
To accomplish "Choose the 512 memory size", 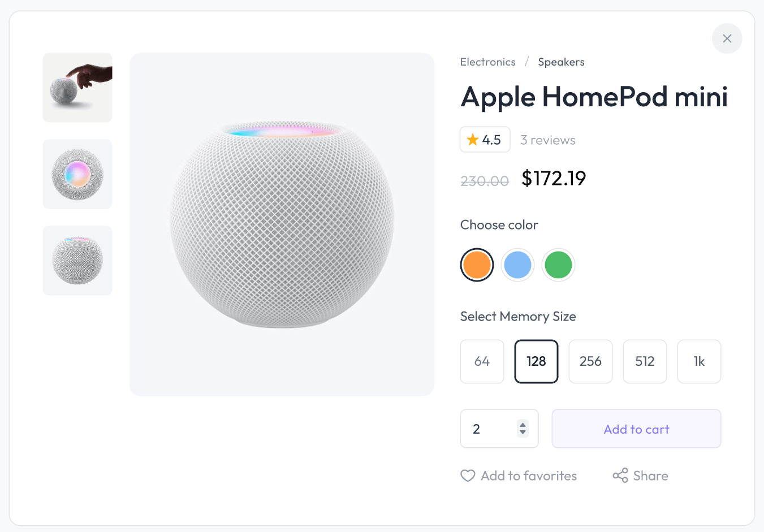I will point(645,361).
